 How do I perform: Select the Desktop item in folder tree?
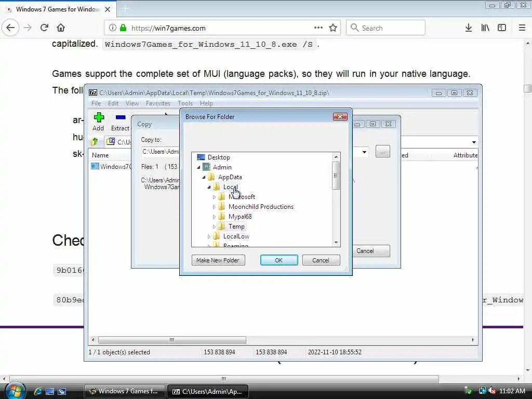[219, 157]
